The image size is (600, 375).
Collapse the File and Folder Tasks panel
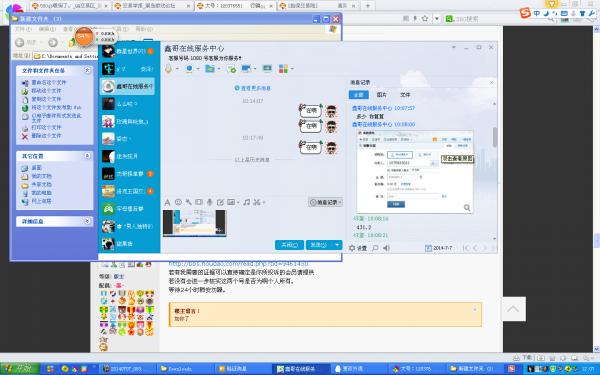(x=87, y=70)
